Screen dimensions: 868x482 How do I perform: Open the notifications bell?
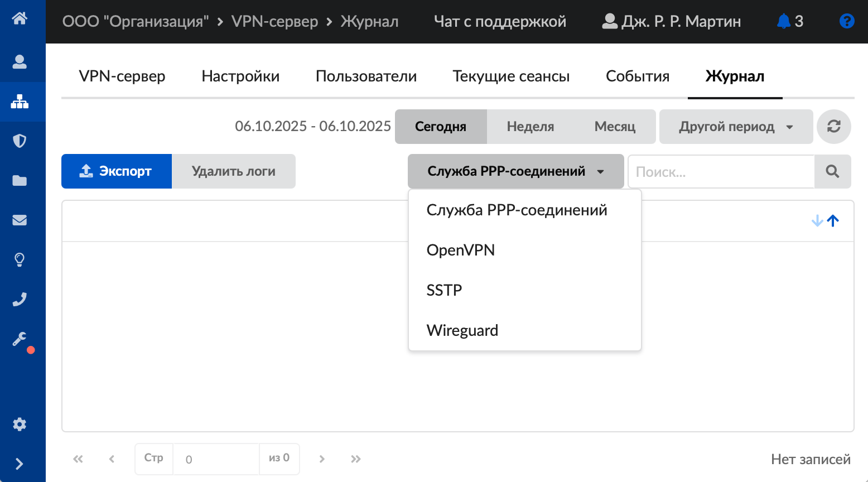tap(784, 21)
